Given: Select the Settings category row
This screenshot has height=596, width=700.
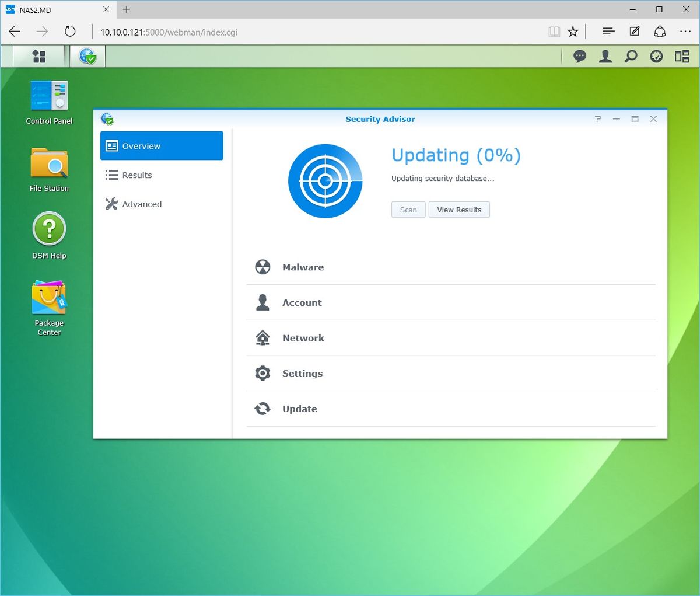Looking at the screenshot, I should (x=451, y=373).
